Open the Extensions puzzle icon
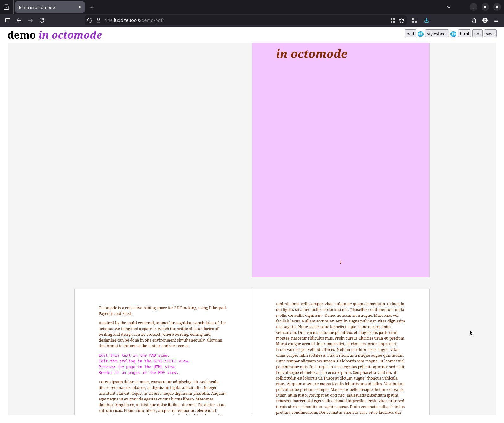 (x=474, y=20)
